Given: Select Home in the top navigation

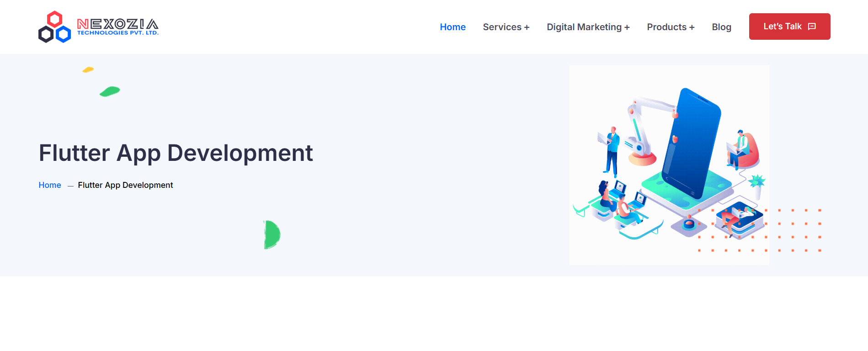Looking at the screenshot, I should [453, 27].
